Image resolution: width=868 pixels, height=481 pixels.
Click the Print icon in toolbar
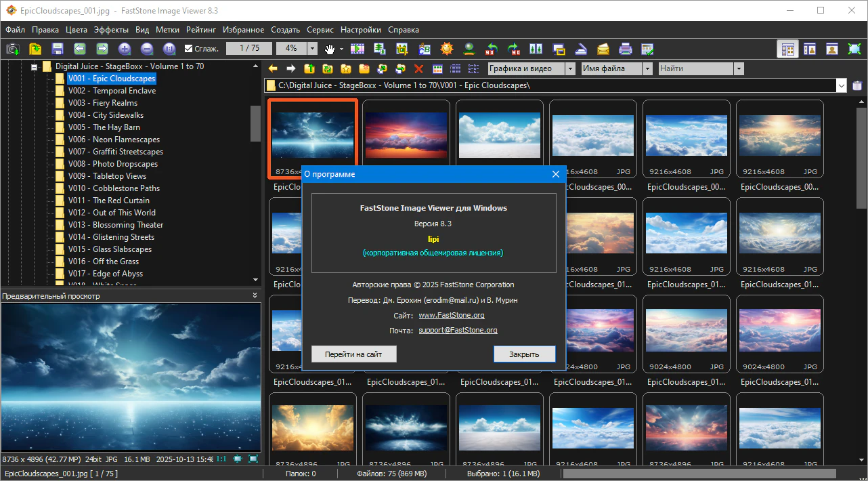coord(625,49)
